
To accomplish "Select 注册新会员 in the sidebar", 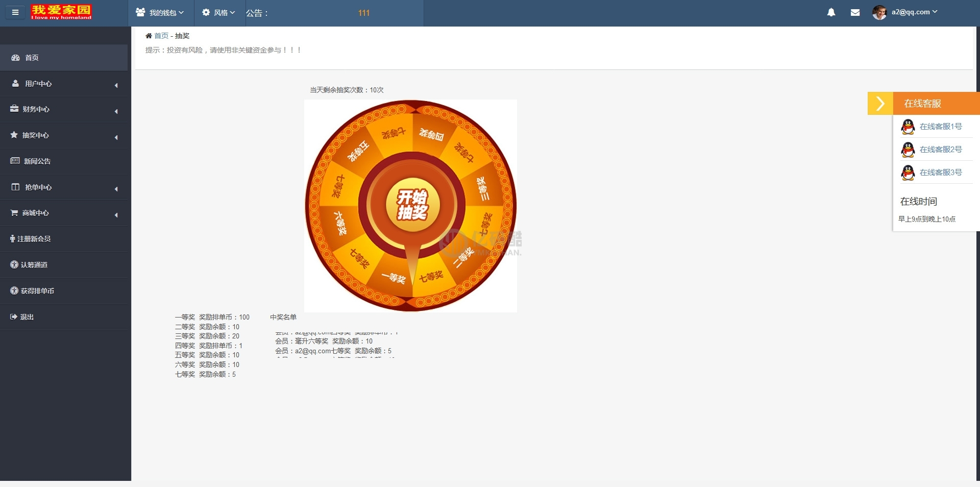I will pyautogui.click(x=34, y=239).
